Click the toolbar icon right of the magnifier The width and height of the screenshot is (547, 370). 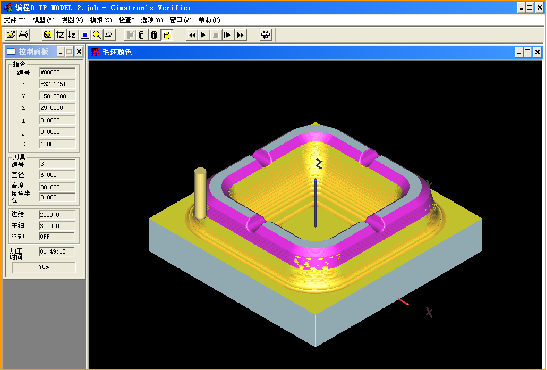109,35
